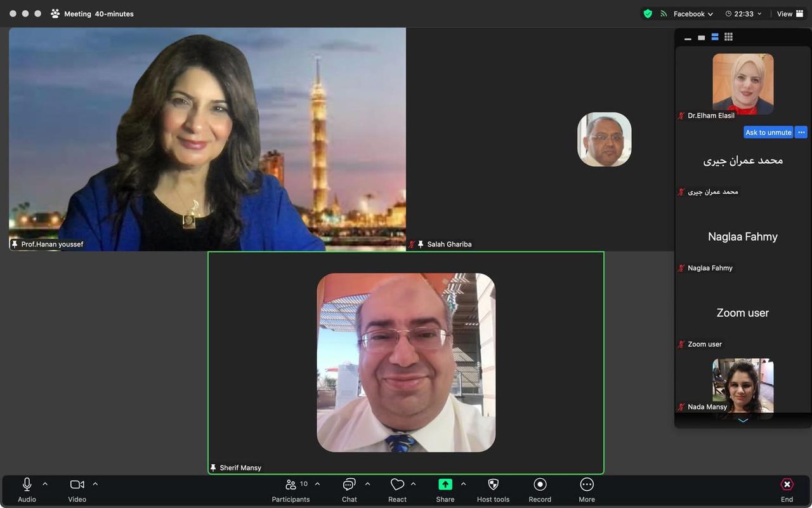Open the 22:33 meeting timer menu
This screenshot has height=508, width=812.
click(743, 14)
